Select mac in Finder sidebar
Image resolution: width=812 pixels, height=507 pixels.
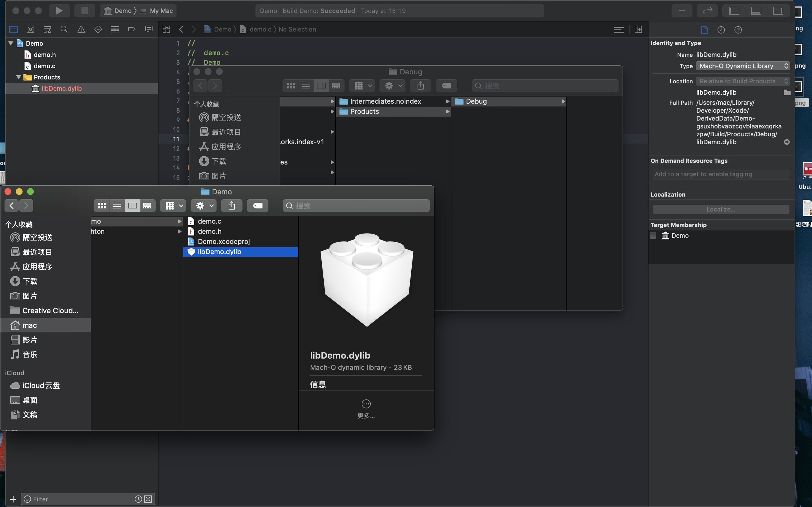coord(30,325)
